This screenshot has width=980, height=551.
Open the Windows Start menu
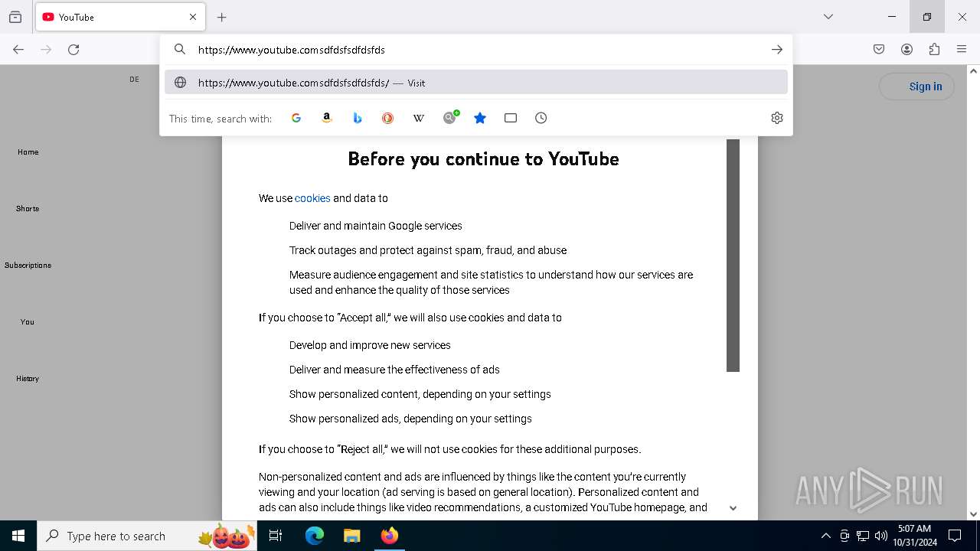click(x=18, y=536)
